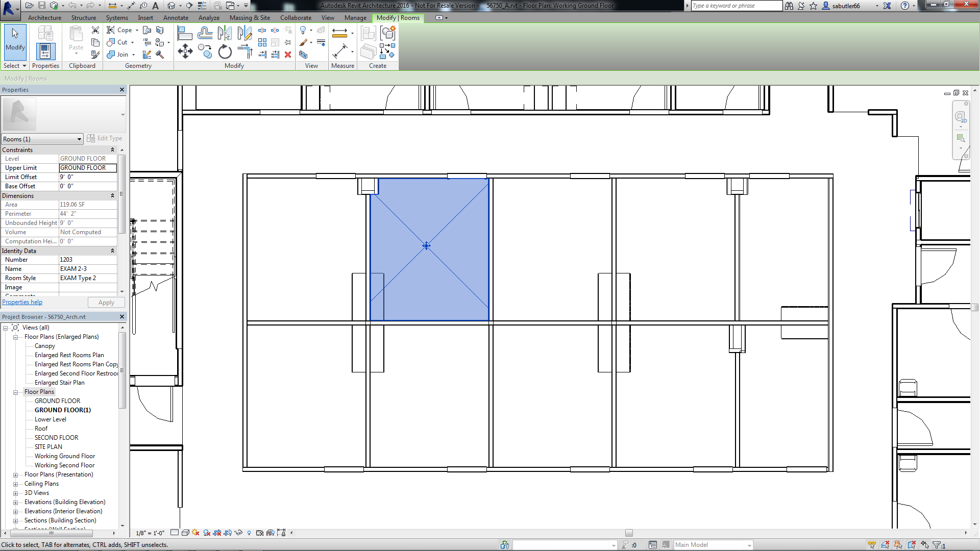Toggle Reveal Hidden Elements lightbulb
Screen dimensions: 980x551
pyautogui.click(x=249, y=533)
